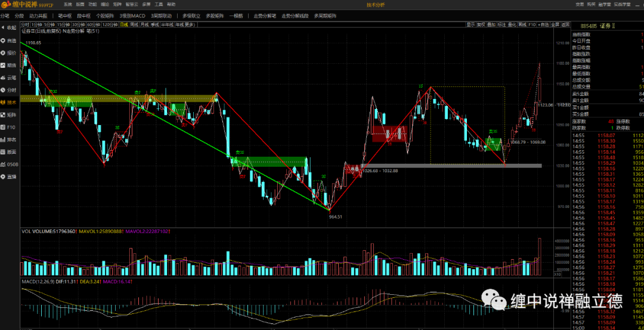Select the 日线 daily period tab
The image size is (644, 330).
[x=123, y=24]
